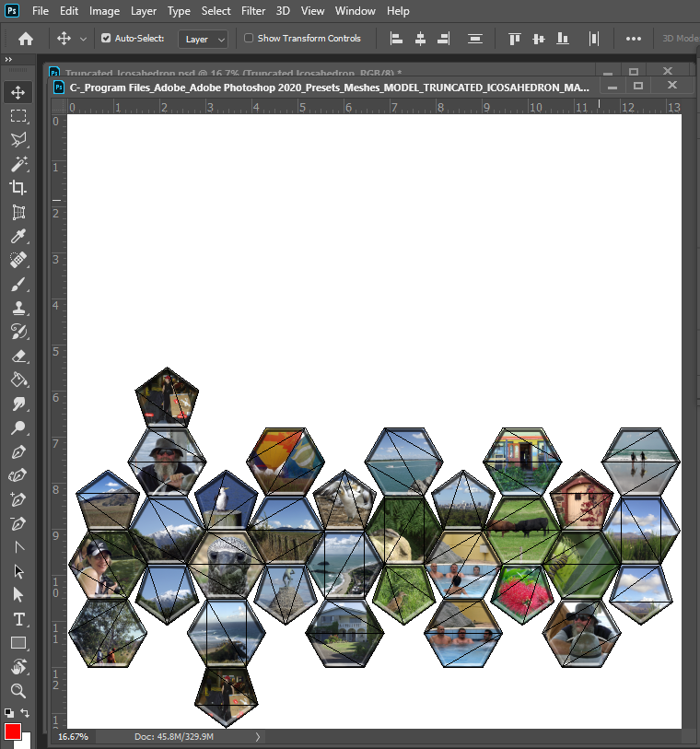
Task: Open the File menu
Action: [41, 10]
